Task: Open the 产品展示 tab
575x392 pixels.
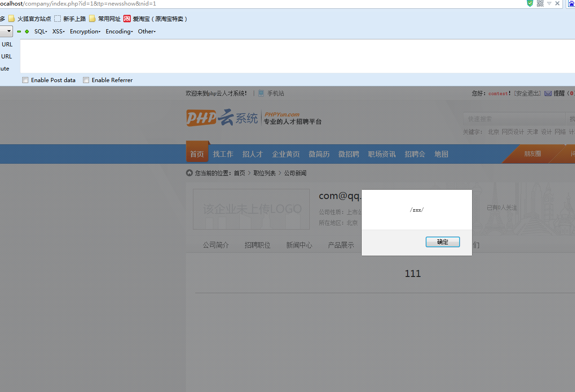Action: click(341, 245)
